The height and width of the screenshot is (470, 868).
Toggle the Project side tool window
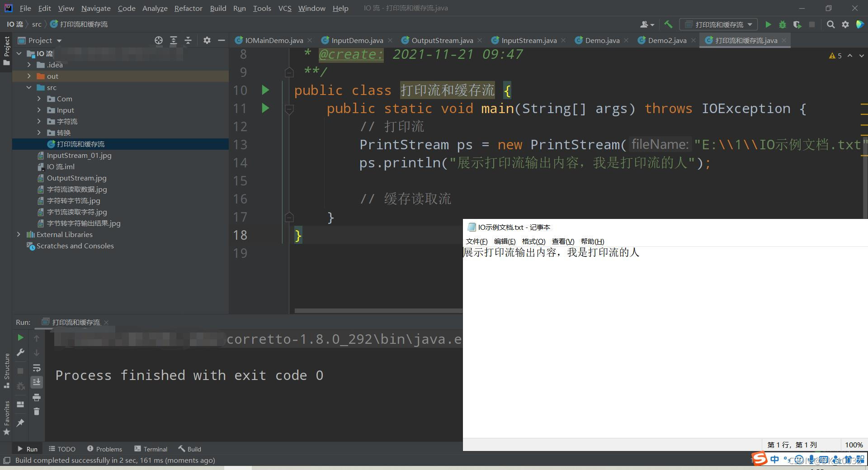click(6, 51)
